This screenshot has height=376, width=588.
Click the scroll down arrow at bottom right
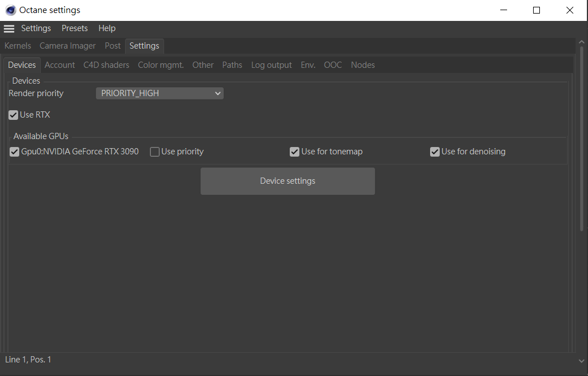pyautogui.click(x=581, y=360)
